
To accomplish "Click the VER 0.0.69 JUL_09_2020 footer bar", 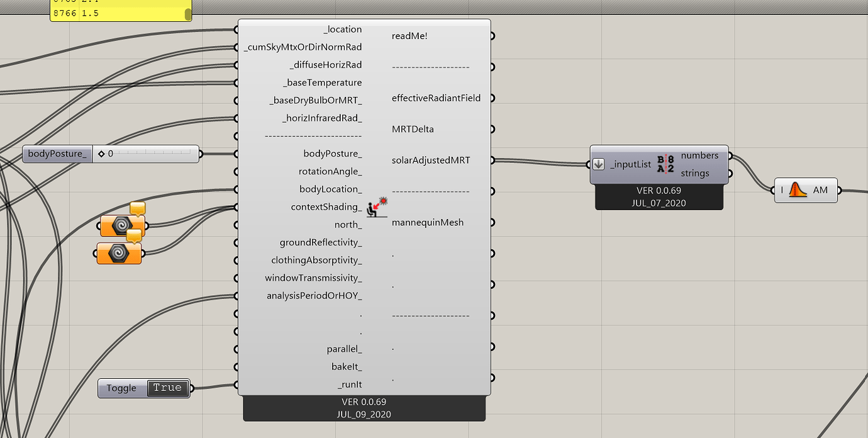I will point(364,408).
